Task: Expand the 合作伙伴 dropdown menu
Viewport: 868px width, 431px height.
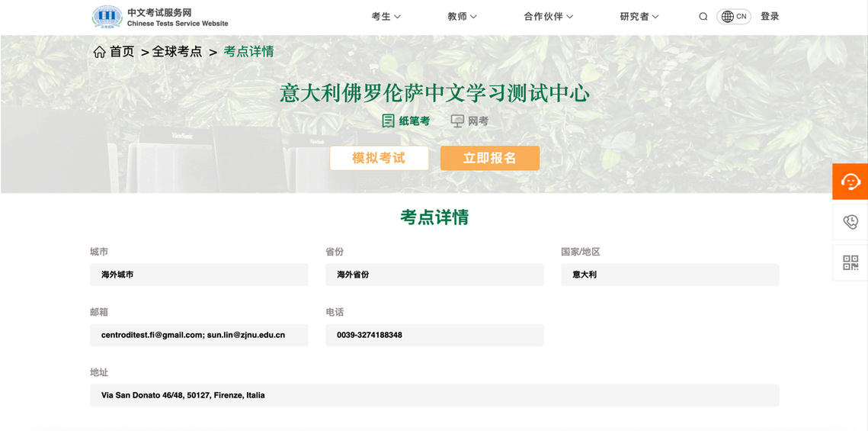Action: coord(548,17)
